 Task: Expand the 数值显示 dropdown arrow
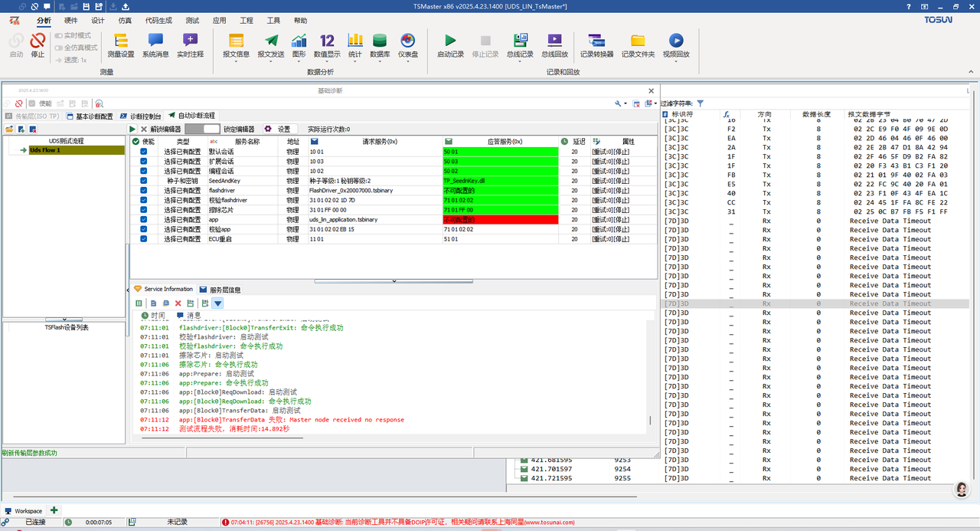click(327, 62)
